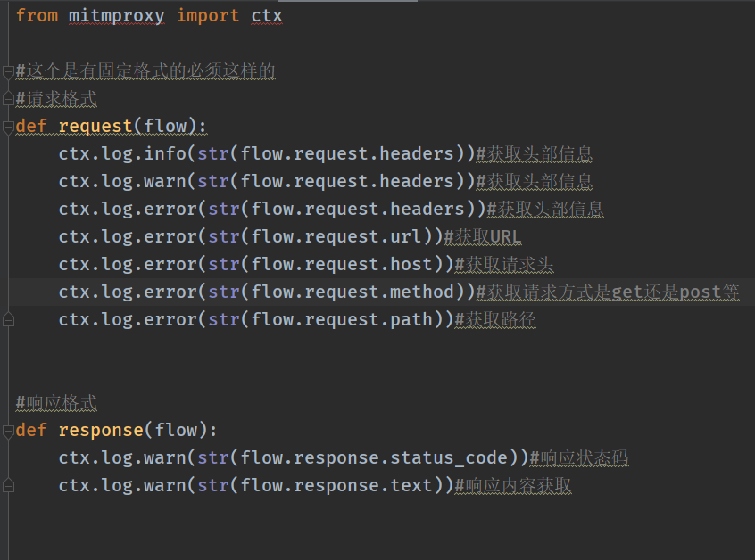This screenshot has width=755, height=560.
Task: Click comment '#获取请求方式是get还是post等'
Action: click(608, 292)
